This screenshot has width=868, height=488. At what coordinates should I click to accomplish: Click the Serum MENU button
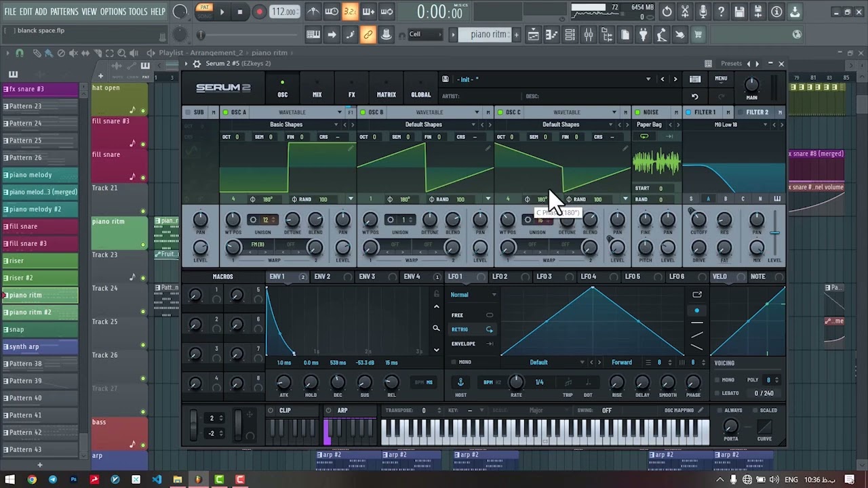[721, 79]
